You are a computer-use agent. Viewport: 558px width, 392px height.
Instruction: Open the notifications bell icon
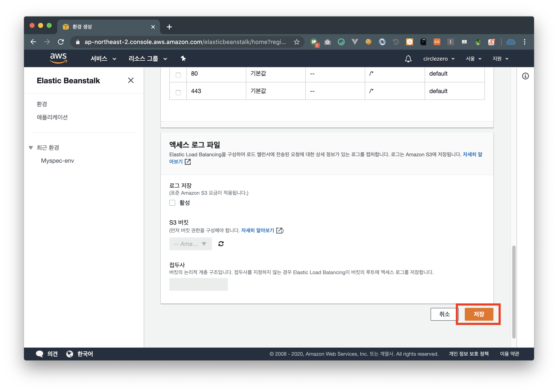click(408, 59)
